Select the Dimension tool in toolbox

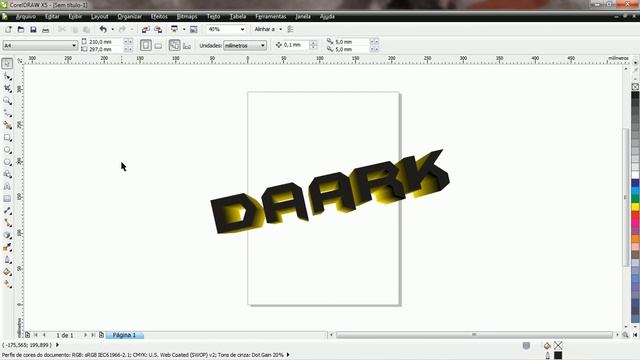[7, 211]
